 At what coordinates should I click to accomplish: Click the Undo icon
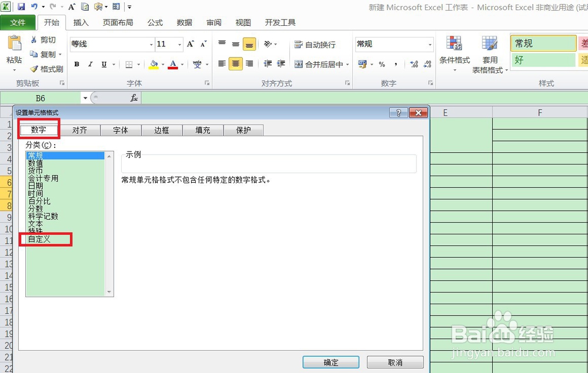point(34,5)
